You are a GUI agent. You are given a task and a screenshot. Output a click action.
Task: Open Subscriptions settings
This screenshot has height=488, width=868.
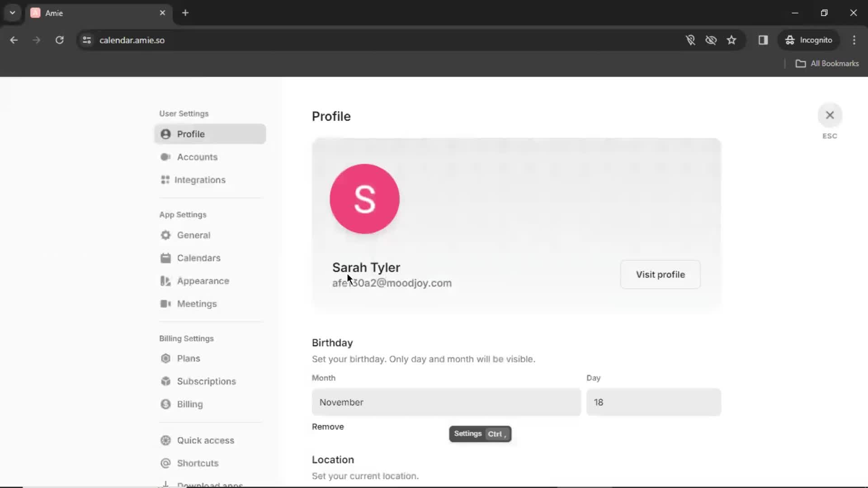206,381
